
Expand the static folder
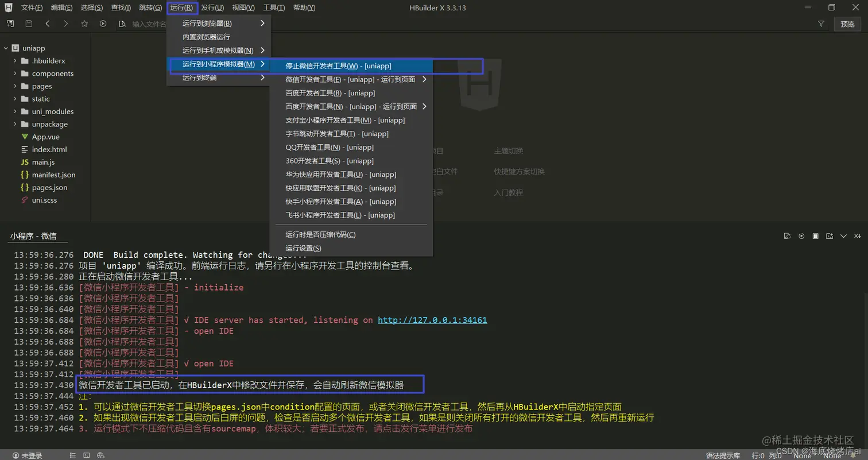(15, 99)
